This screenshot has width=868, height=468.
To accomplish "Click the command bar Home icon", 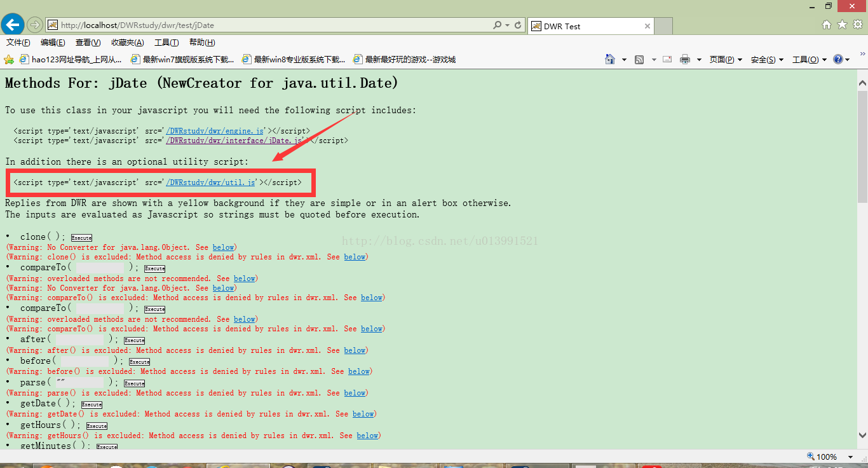I will point(610,59).
